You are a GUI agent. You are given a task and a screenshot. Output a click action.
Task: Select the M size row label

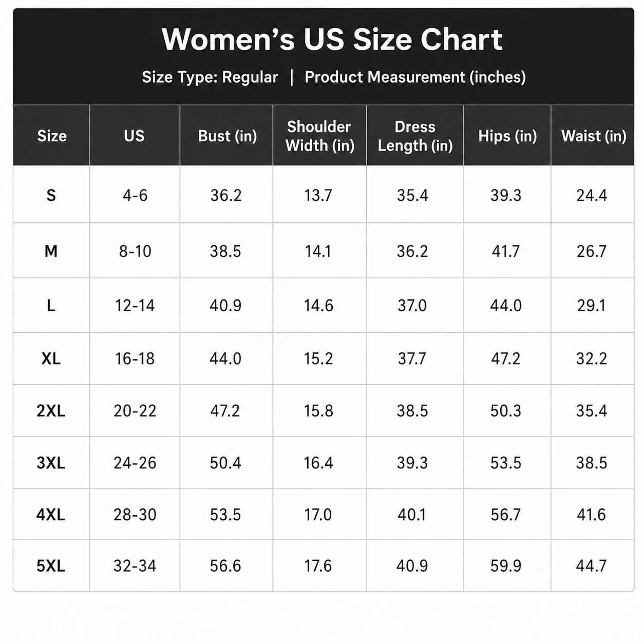[x=51, y=251]
